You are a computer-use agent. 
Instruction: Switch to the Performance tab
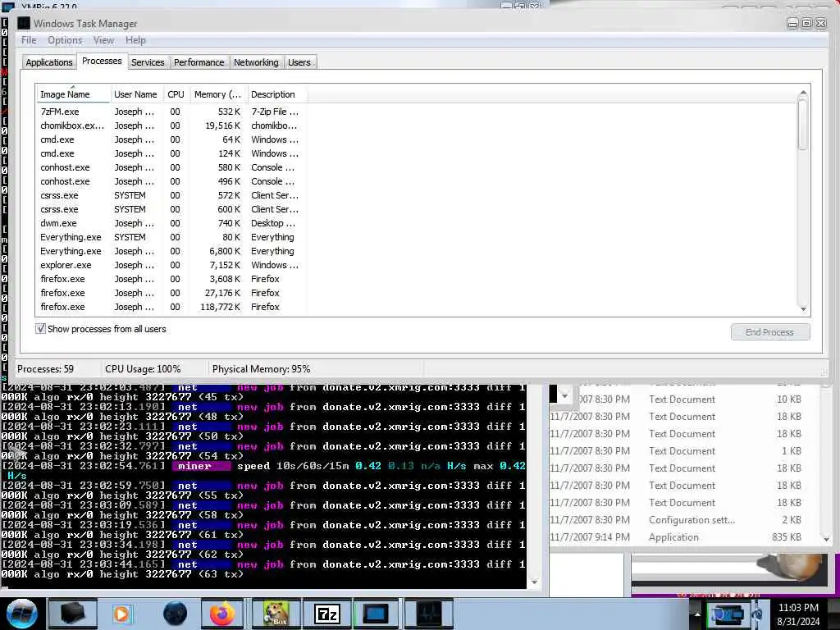click(199, 62)
